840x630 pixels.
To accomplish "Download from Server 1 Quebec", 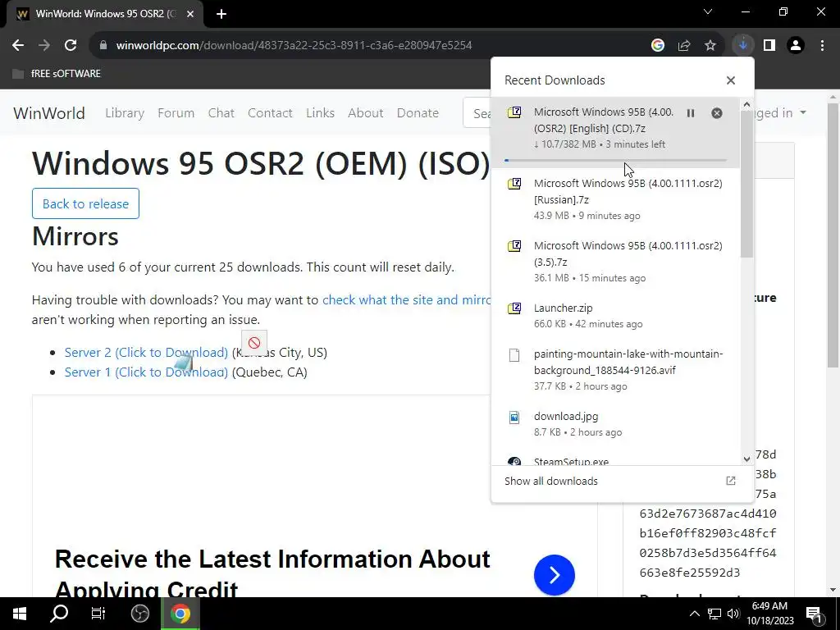I will [146, 372].
